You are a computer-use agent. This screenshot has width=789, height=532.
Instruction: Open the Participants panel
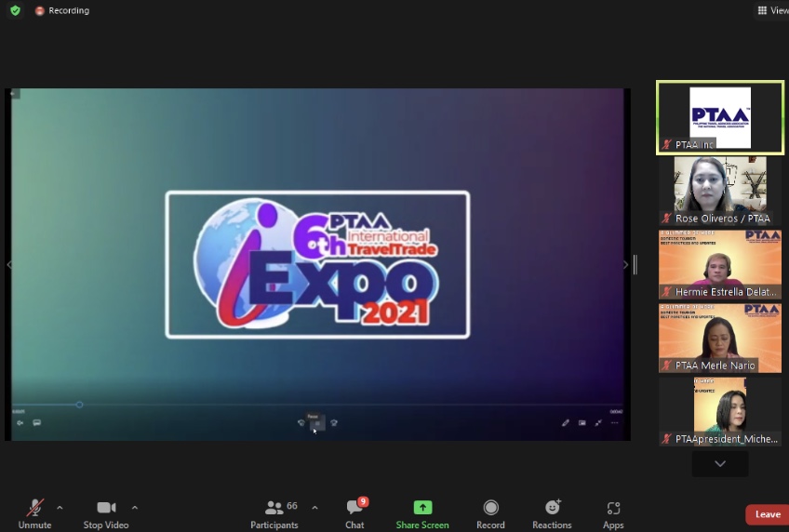[274, 513]
